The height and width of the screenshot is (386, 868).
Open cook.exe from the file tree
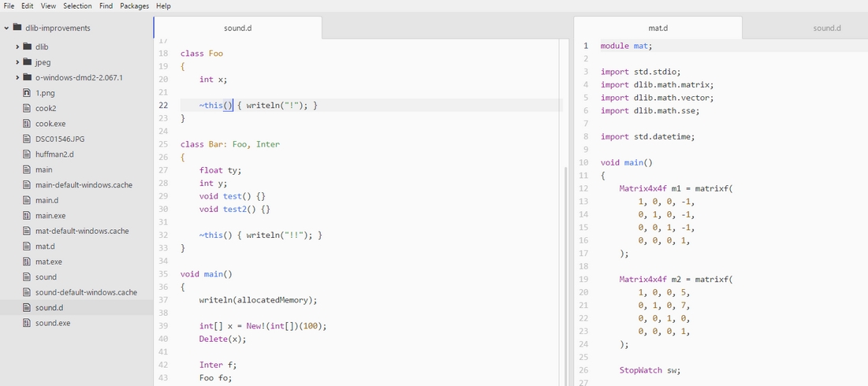50,124
